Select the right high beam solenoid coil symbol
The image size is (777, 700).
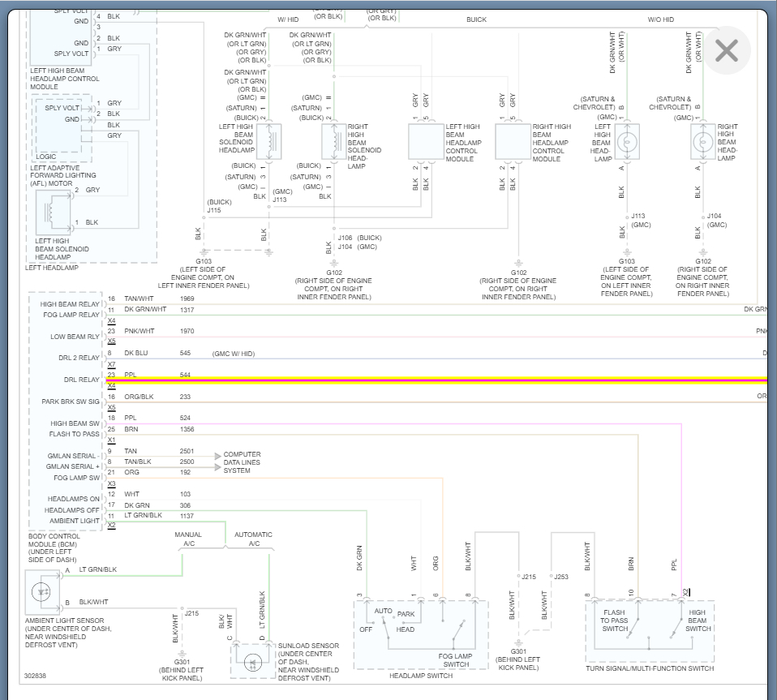click(333, 142)
